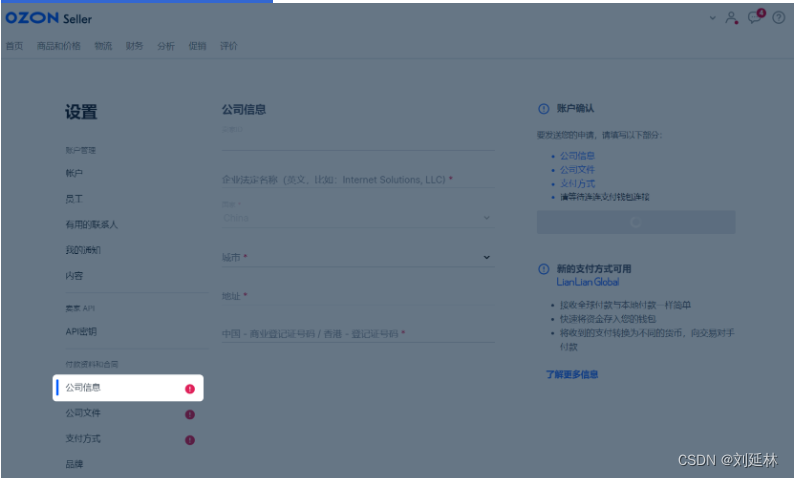This screenshot has height=478, width=794.
Task: Select 有用的联系人 in sidebar
Action: pos(92,224)
